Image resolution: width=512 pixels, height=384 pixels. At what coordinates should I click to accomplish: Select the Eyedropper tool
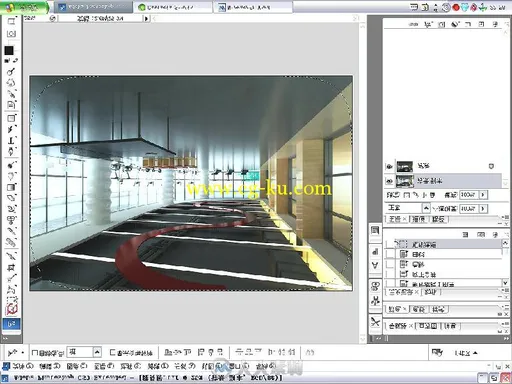click(11, 93)
